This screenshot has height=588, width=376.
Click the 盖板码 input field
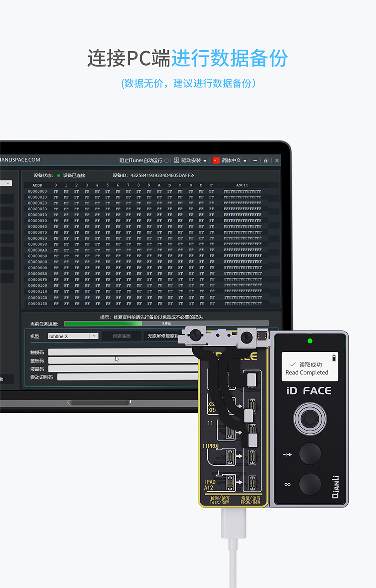(x=120, y=360)
